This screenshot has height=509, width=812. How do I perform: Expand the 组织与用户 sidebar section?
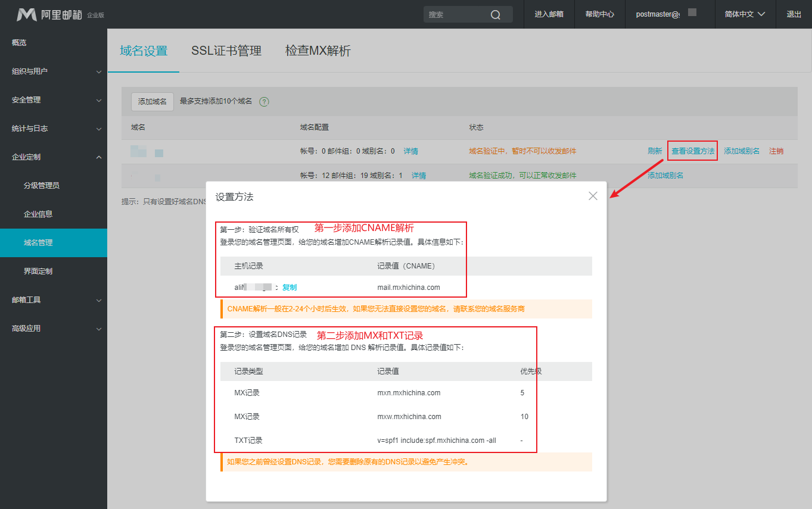[x=54, y=71]
